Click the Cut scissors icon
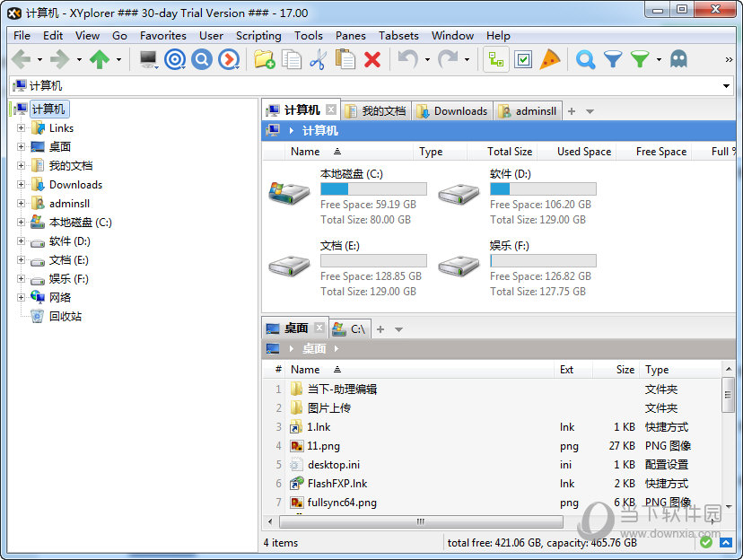Image resolution: width=743 pixels, height=560 pixels. point(318,59)
